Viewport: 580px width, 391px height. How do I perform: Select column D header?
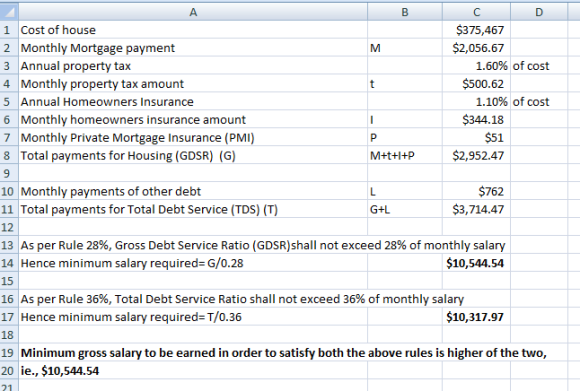[x=539, y=12]
